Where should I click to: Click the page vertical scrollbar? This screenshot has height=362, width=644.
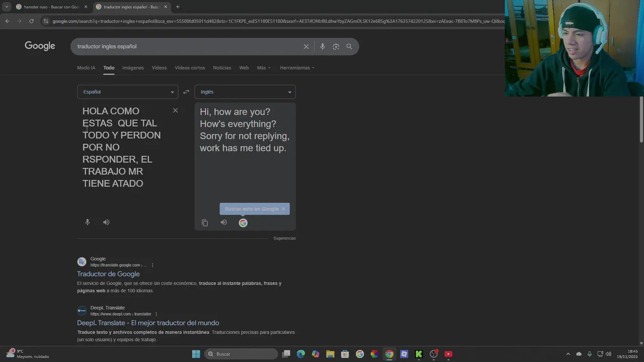point(641,119)
